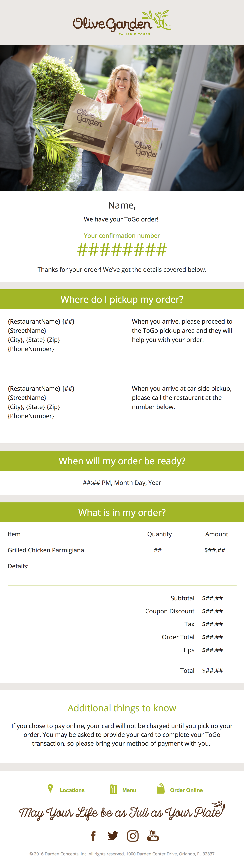This screenshot has width=244, height=868.
Task: Open the Menu link in footer
Action: click(x=129, y=790)
